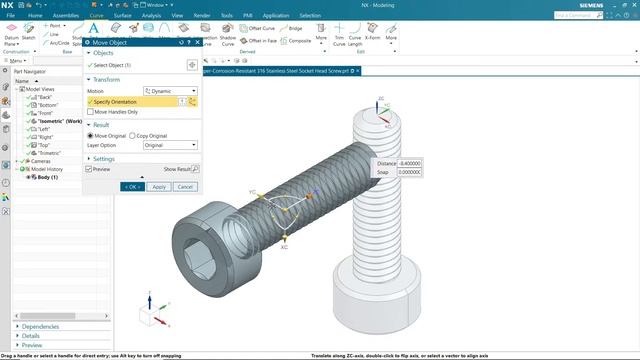Click the Show Result magnifier icon

click(196, 169)
